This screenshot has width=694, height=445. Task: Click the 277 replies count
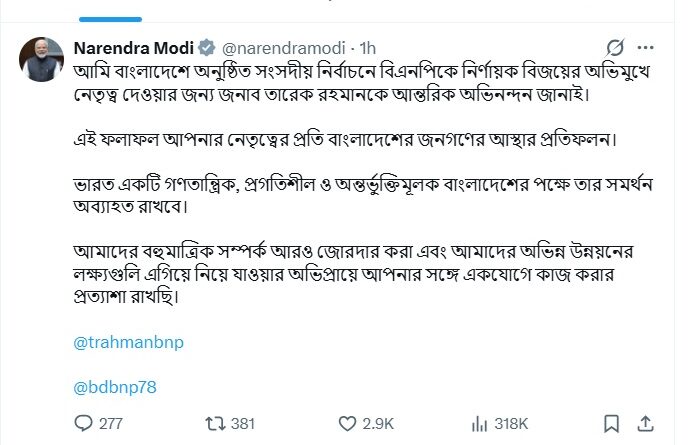click(111, 423)
